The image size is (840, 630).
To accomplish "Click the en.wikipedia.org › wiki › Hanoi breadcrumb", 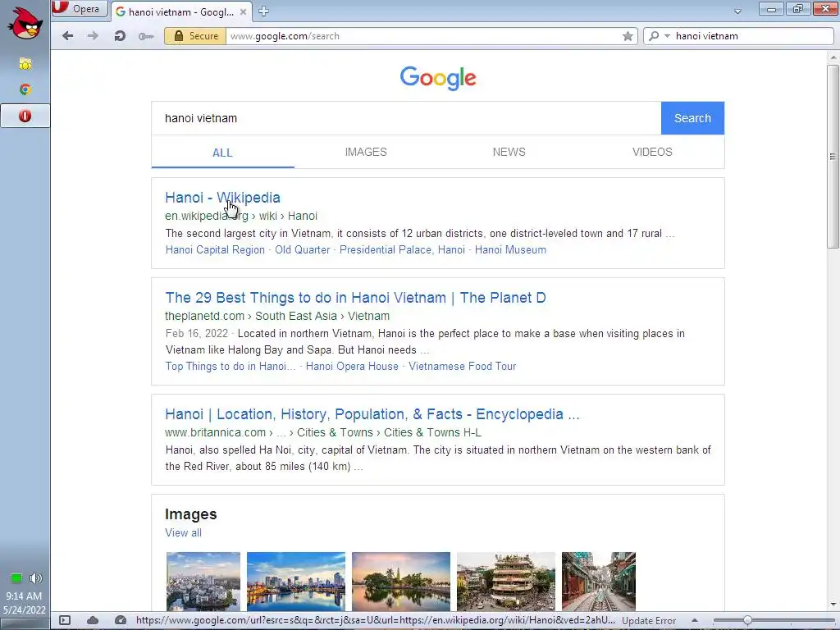I will pos(241,216).
